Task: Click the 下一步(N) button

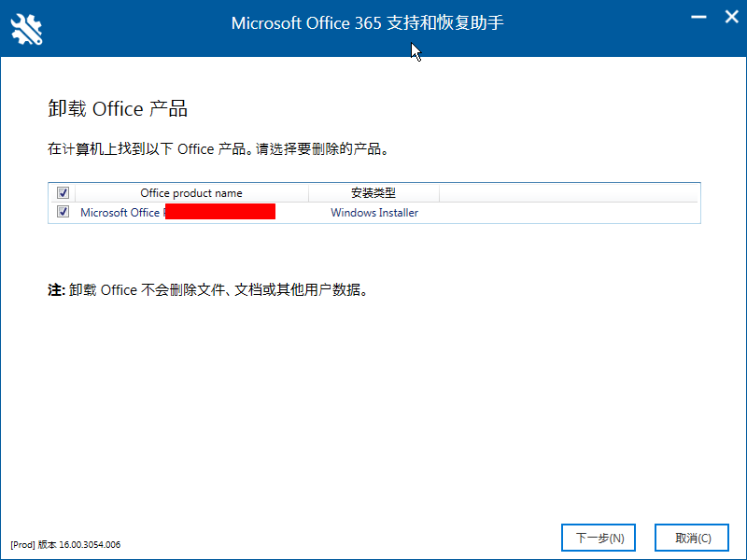Action: (599, 538)
